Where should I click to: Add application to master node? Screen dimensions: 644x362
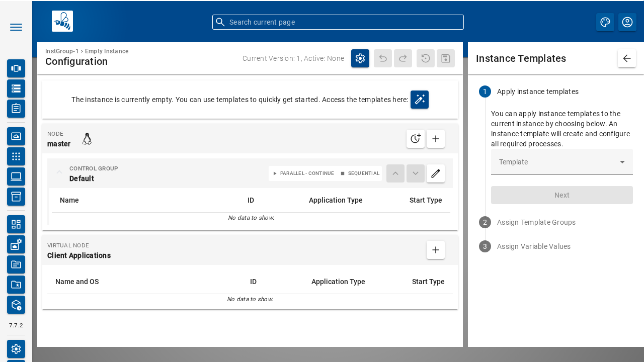point(435,139)
